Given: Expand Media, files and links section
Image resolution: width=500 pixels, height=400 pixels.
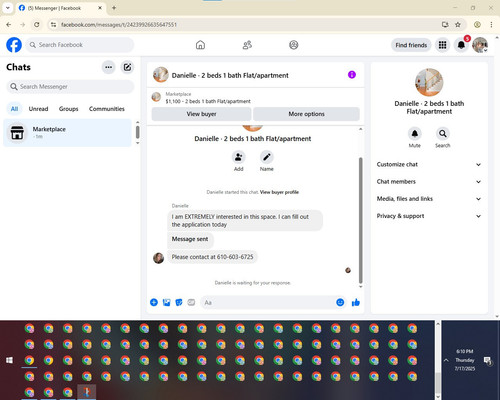Looking at the screenshot, I should [429, 199].
